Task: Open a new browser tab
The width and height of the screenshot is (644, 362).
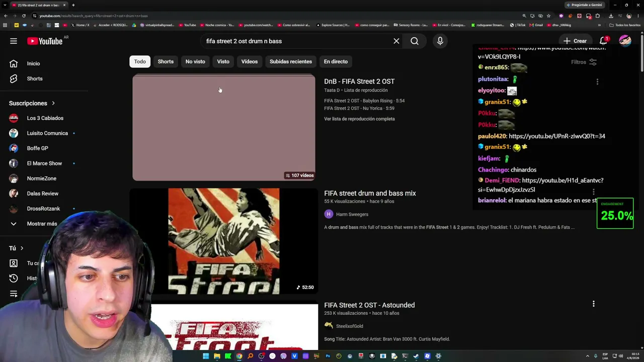Action: (x=73, y=5)
